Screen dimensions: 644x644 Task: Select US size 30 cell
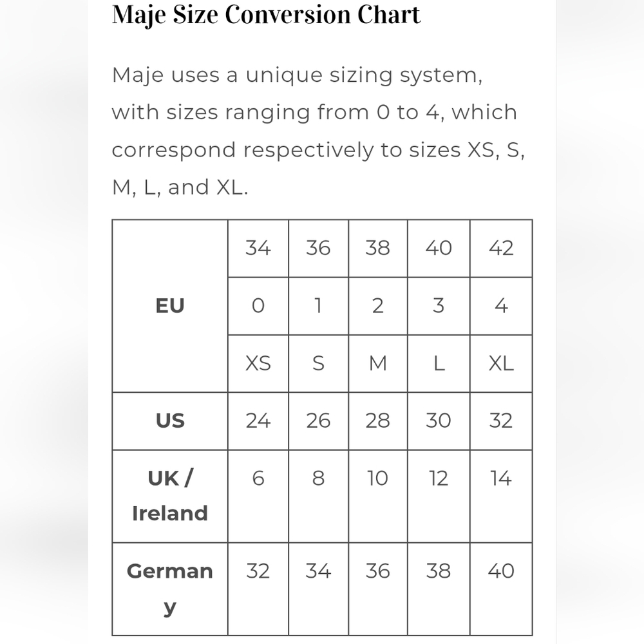click(x=439, y=421)
